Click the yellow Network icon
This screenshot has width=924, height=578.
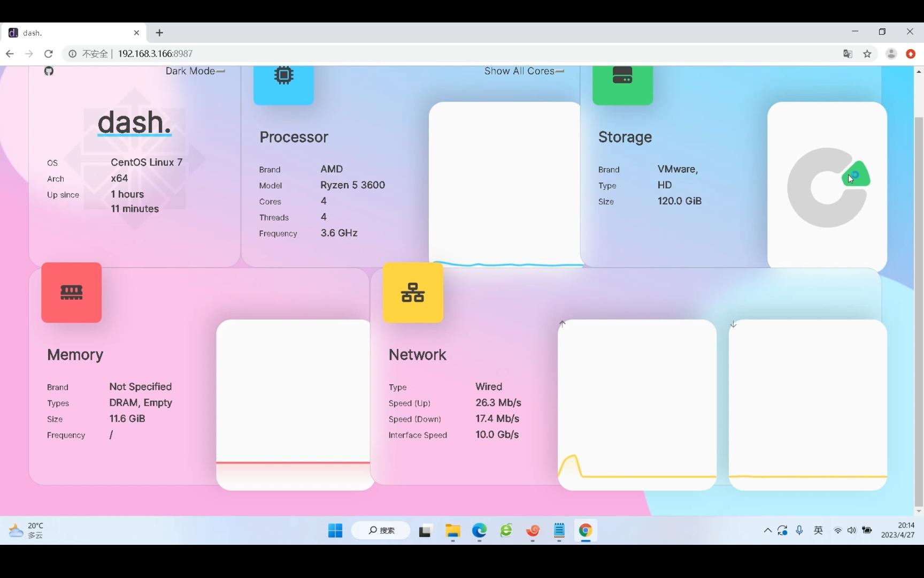pyautogui.click(x=413, y=292)
